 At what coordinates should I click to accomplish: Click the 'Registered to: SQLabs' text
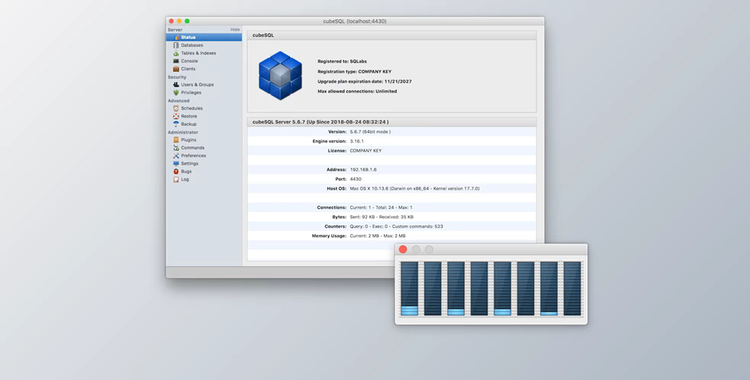(x=342, y=61)
